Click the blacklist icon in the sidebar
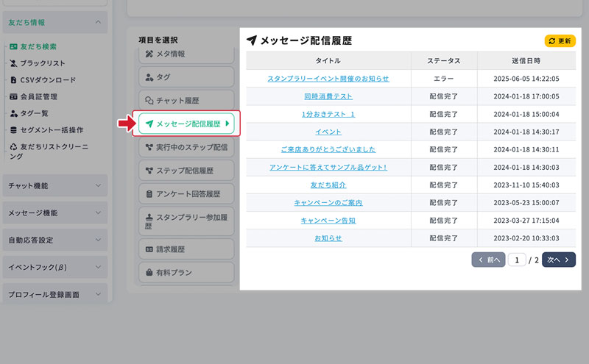Screen dimensions: 589x364 pos(13,63)
